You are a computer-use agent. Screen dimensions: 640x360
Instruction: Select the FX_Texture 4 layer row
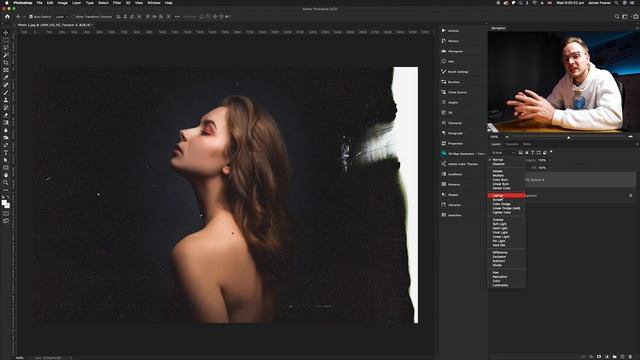(580, 180)
